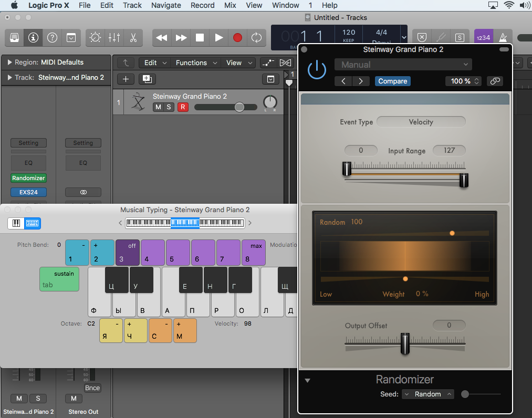Select Musical Typing computer keyboard view
This screenshot has height=418, width=532.
pos(33,223)
